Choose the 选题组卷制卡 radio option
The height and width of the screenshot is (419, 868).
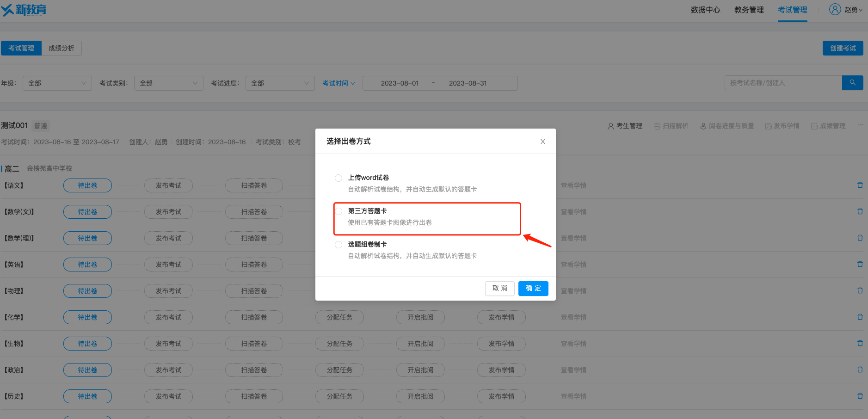click(339, 245)
